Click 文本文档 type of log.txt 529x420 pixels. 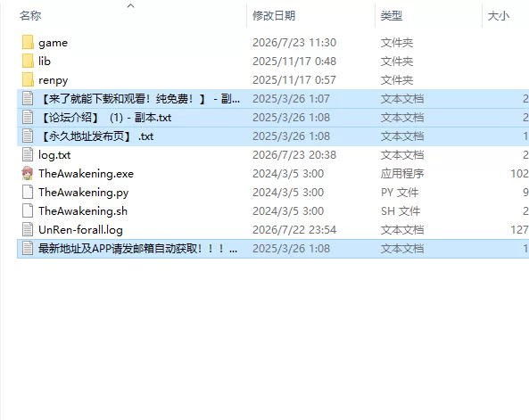(402, 155)
